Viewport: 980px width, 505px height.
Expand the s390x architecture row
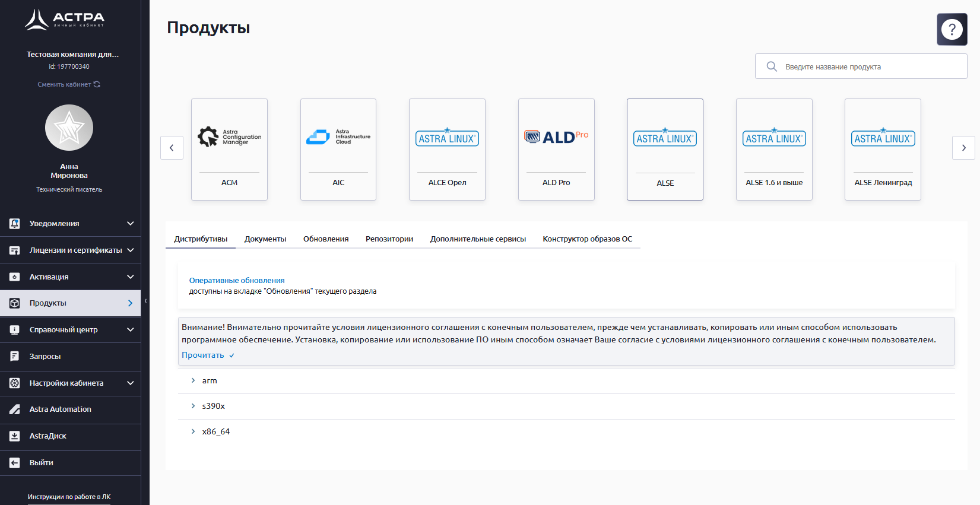click(x=193, y=406)
